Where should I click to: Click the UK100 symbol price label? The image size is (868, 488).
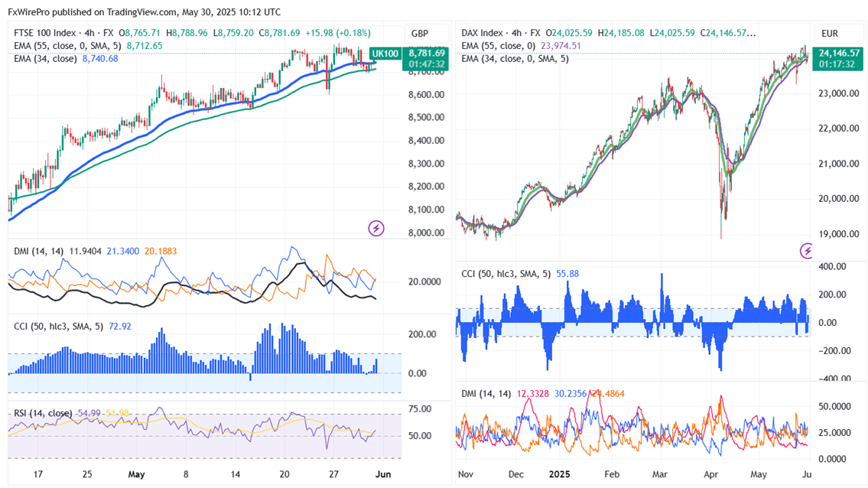384,53
